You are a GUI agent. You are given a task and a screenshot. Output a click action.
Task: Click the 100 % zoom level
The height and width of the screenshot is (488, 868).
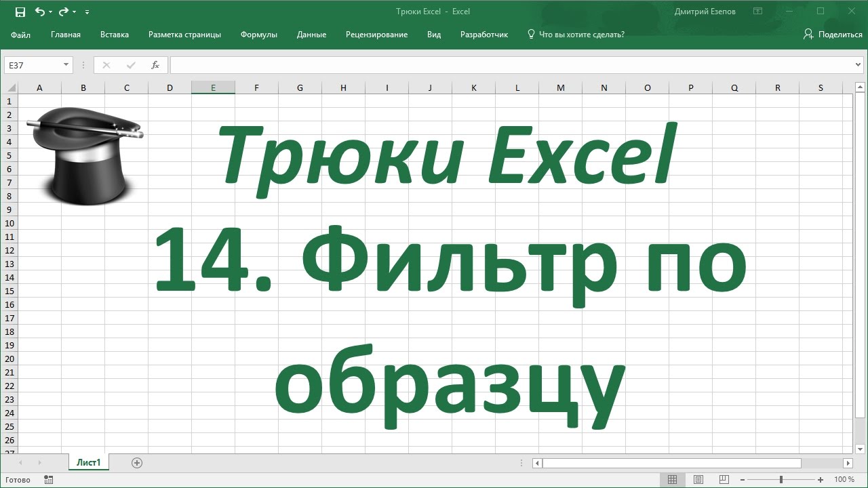(x=844, y=479)
